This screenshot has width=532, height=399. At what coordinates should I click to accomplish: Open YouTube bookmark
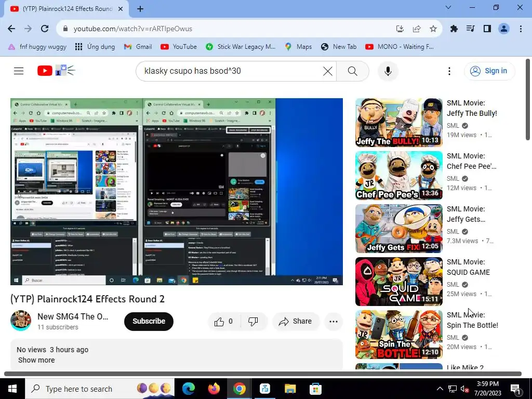pyautogui.click(x=179, y=46)
